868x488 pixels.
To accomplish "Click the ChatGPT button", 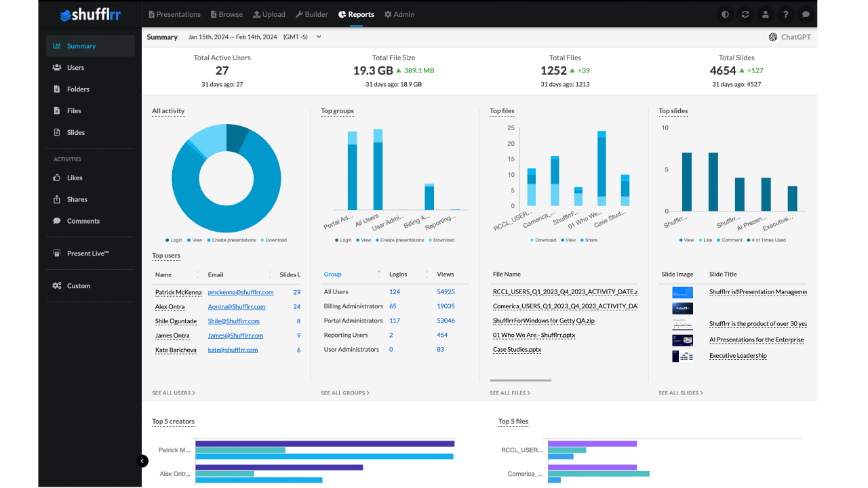I will tap(789, 37).
